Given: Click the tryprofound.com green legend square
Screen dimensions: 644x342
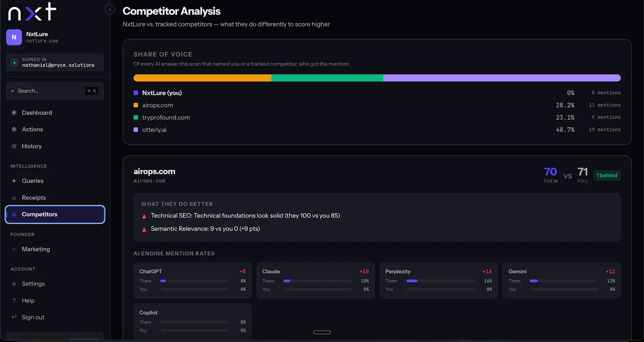Looking at the screenshot, I should [x=136, y=117].
